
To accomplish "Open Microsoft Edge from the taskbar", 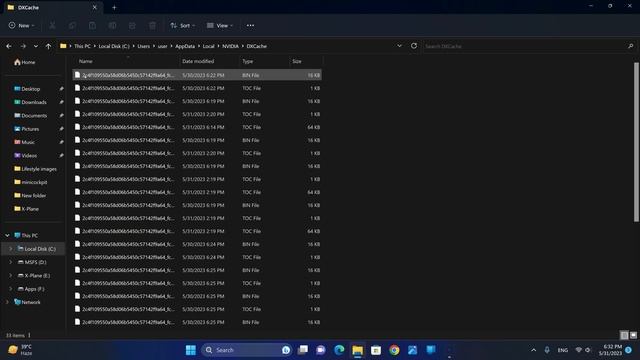I will click(339, 350).
